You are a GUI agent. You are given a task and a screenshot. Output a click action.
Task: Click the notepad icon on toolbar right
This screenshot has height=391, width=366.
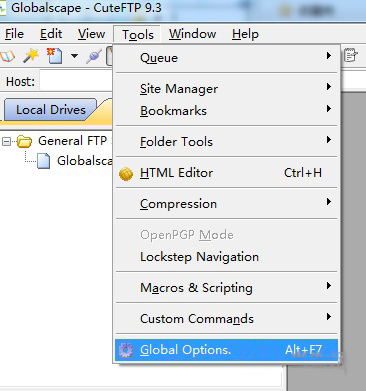(x=351, y=55)
